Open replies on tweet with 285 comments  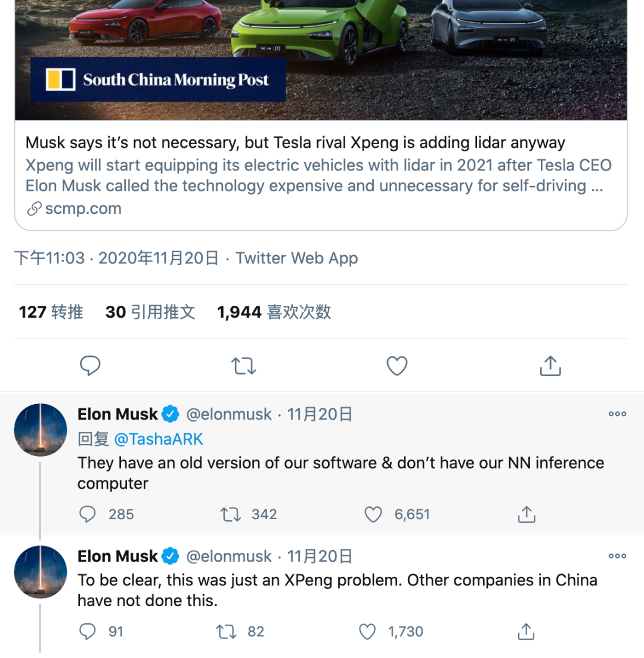click(88, 514)
